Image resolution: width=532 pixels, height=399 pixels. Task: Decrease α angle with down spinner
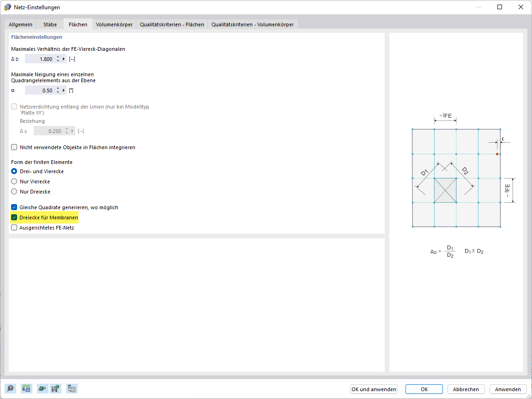(58, 93)
